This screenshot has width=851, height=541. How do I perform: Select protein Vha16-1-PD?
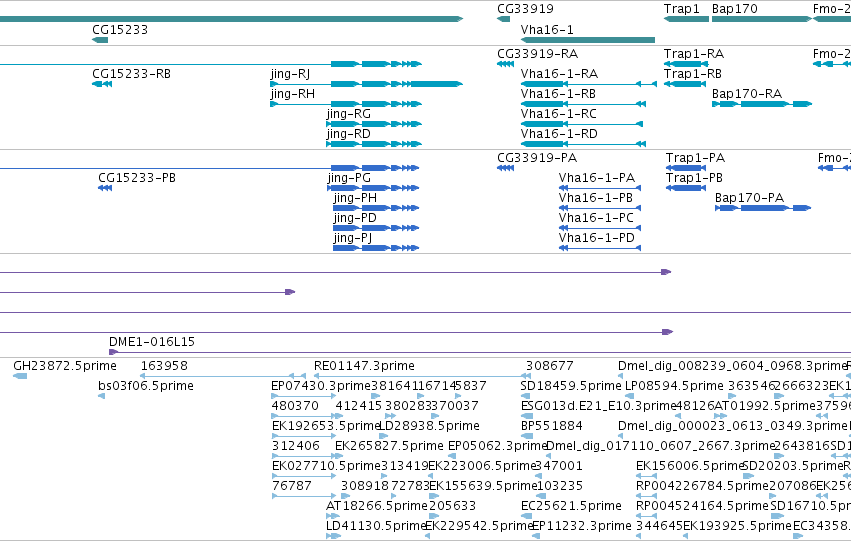[x=596, y=238]
